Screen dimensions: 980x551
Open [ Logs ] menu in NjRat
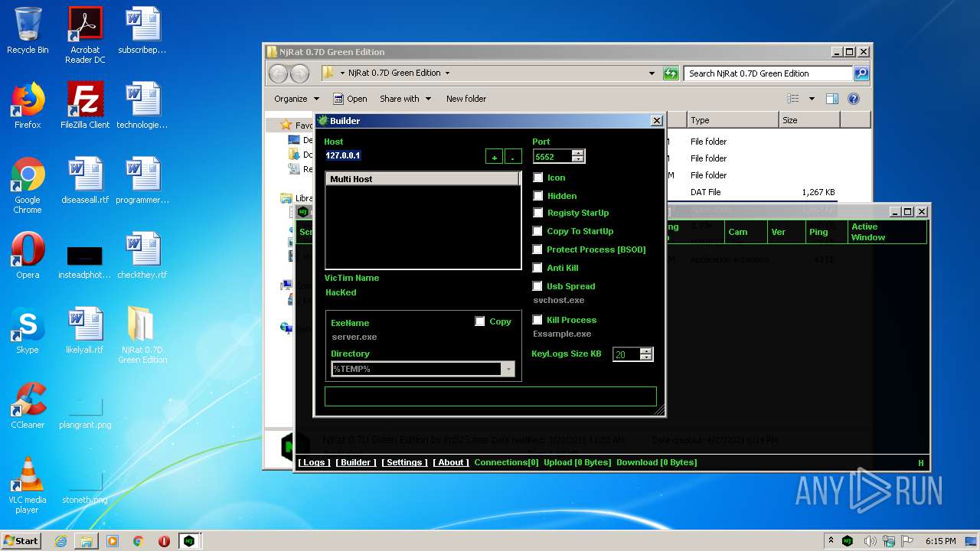pyautogui.click(x=314, y=462)
